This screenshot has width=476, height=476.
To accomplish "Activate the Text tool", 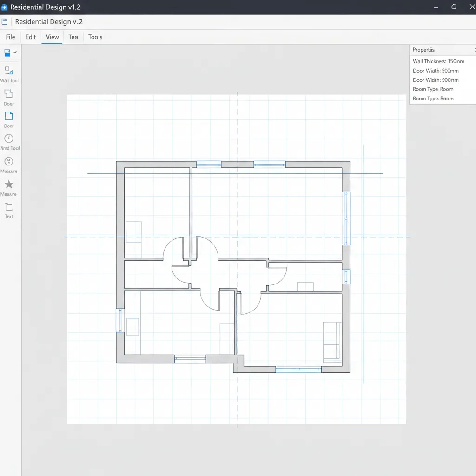I will click(x=8, y=208).
